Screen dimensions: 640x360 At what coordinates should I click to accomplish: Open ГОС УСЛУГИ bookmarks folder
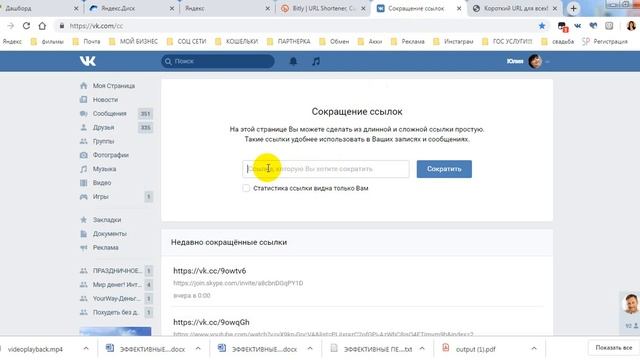point(507,41)
